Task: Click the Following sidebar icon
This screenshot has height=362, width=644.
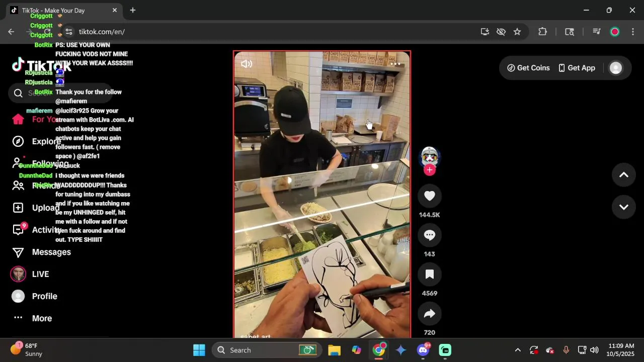Action: pos(17,163)
